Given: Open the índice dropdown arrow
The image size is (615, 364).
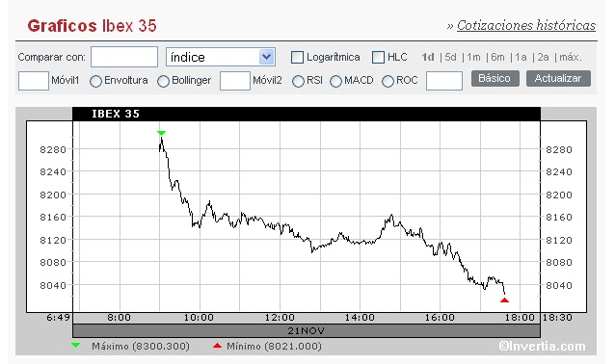Looking at the screenshot, I should coord(266,57).
